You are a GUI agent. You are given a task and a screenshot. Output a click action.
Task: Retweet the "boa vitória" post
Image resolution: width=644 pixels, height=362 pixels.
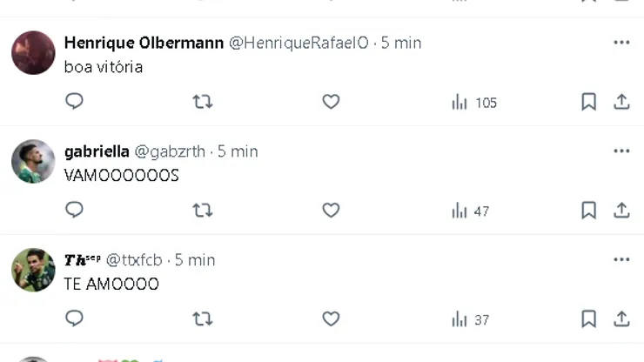coord(202,102)
